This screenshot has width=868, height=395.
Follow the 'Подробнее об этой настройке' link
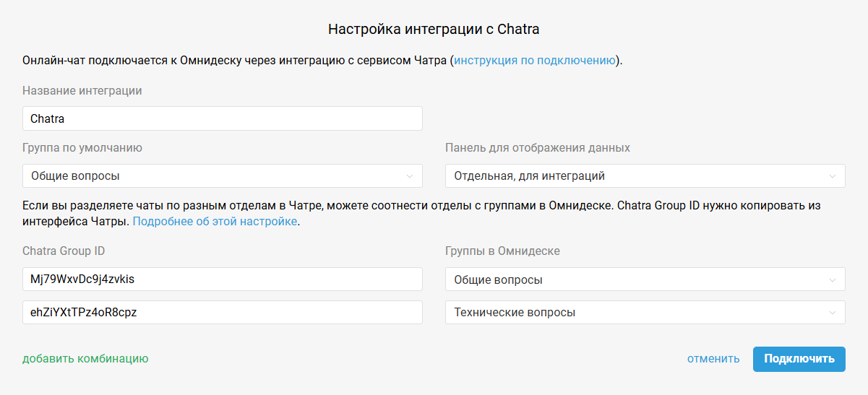[215, 222]
